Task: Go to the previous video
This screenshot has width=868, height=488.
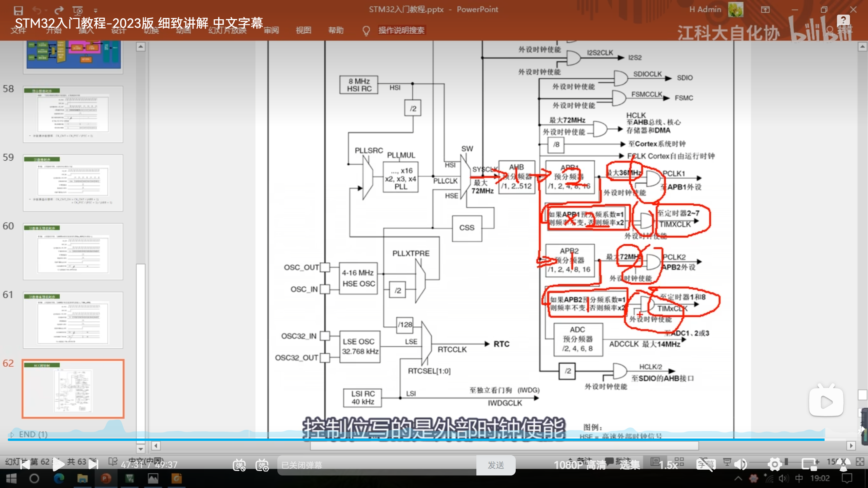Action: [x=25, y=465]
